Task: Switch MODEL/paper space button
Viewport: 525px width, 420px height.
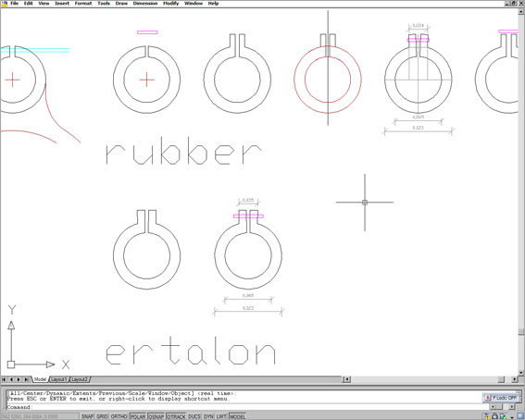Action: click(x=237, y=416)
